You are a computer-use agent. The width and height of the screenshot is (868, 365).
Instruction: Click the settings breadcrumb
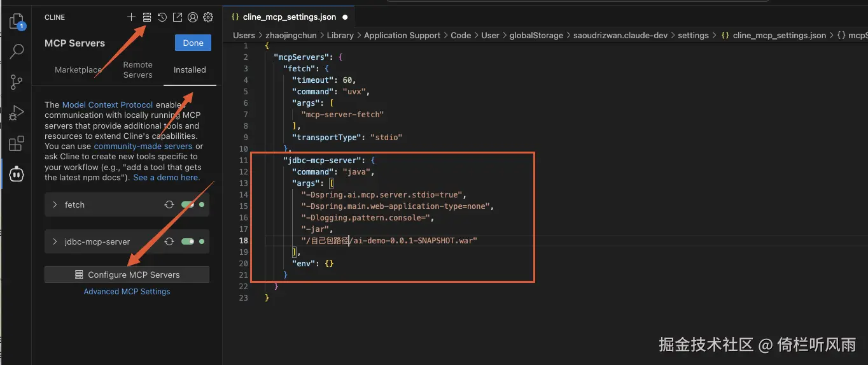click(x=693, y=35)
